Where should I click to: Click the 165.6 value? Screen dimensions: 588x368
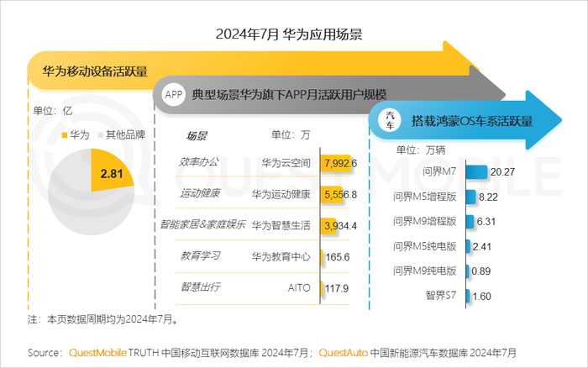pos(338,257)
